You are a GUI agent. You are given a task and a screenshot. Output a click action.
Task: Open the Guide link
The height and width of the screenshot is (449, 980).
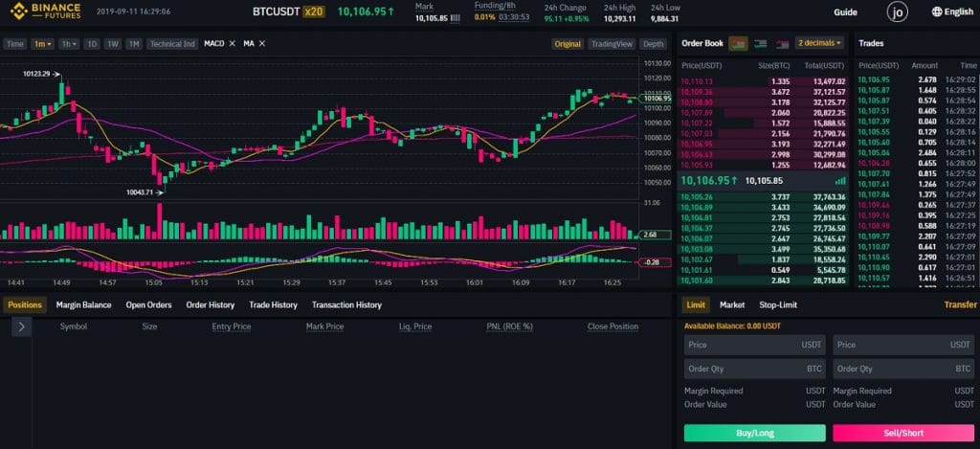[845, 11]
